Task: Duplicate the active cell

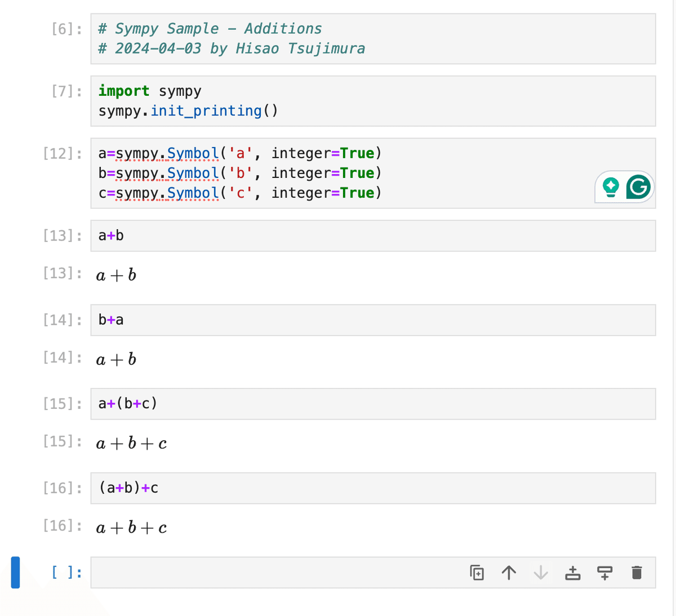Action: coord(477,573)
